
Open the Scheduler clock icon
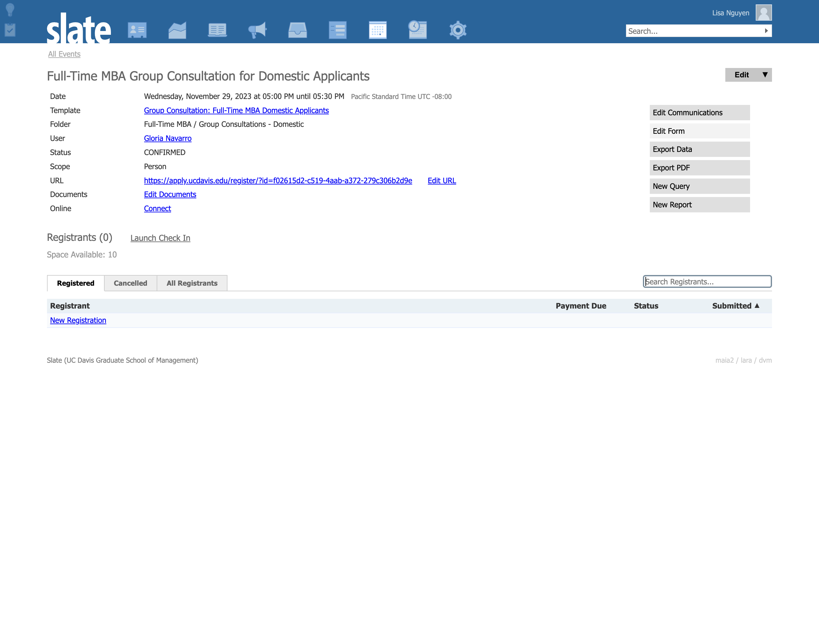pos(417,30)
